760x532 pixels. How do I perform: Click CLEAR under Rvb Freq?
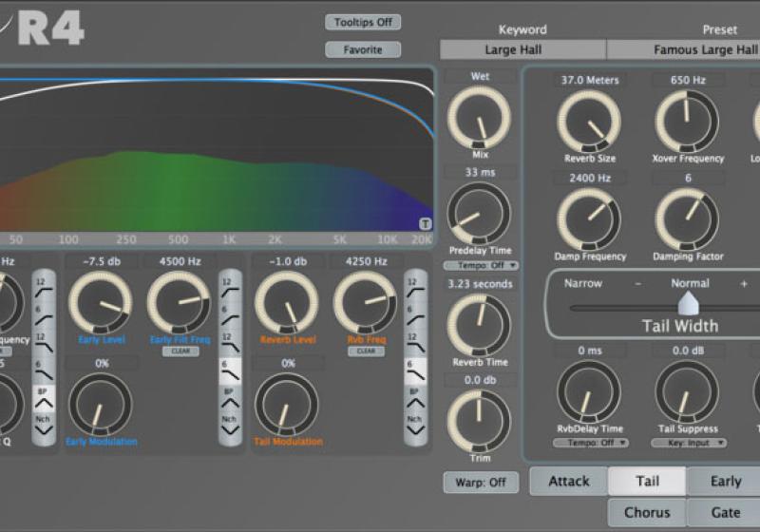pyautogui.click(x=366, y=351)
